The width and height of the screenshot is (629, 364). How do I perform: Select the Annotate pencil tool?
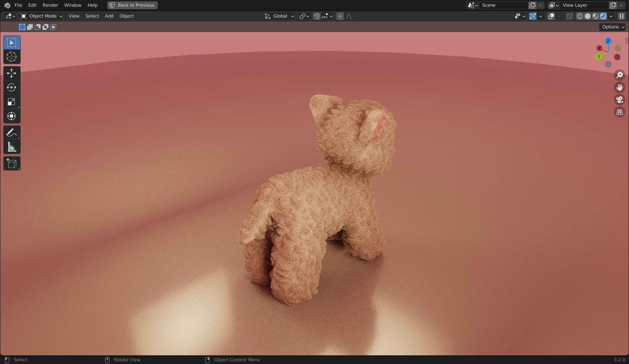point(12,132)
